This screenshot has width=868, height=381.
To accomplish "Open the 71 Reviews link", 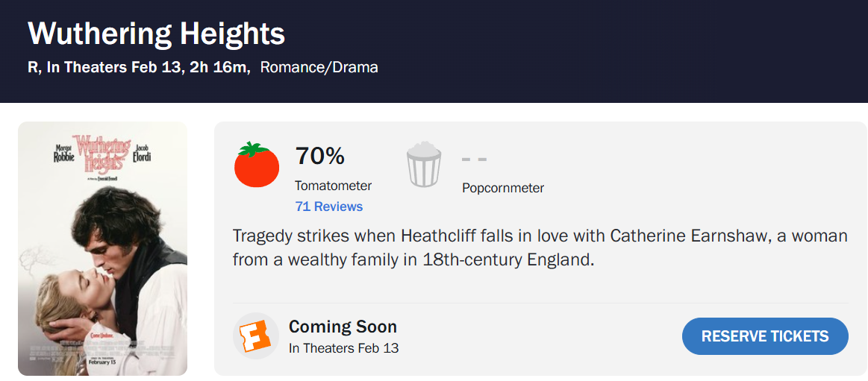I will (x=328, y=207).
